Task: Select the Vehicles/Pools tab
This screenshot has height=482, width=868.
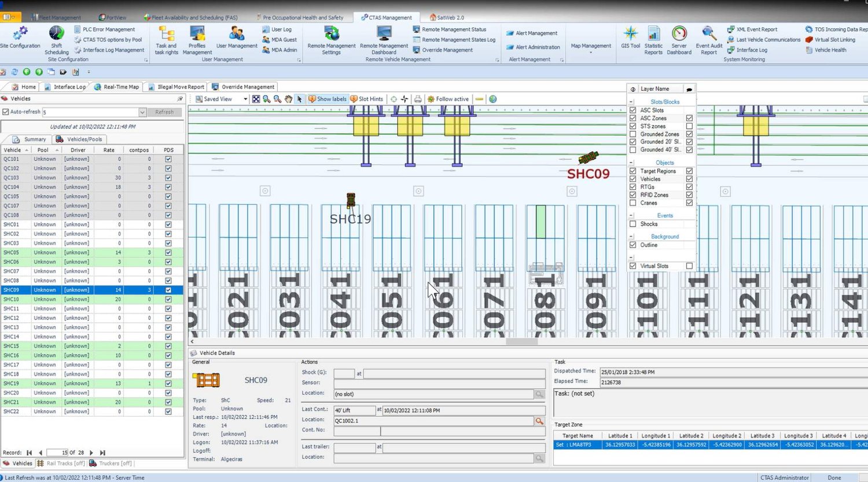Action: [79, 139]
